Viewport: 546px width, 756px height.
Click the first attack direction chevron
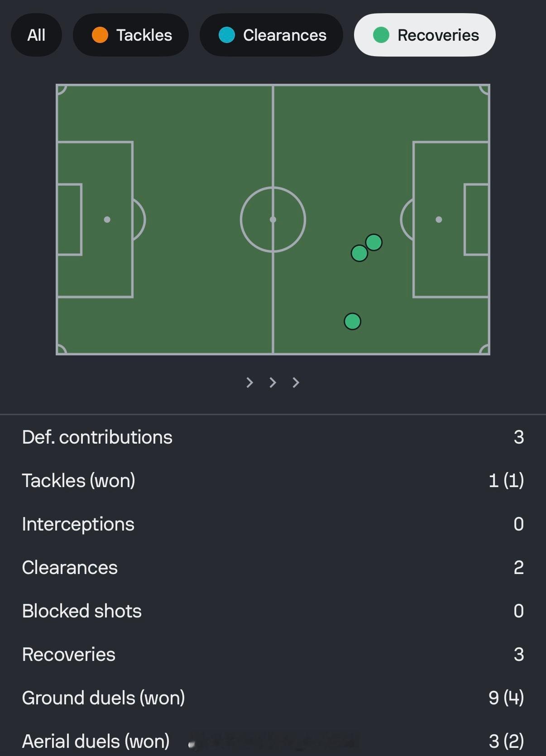(249, 383)
